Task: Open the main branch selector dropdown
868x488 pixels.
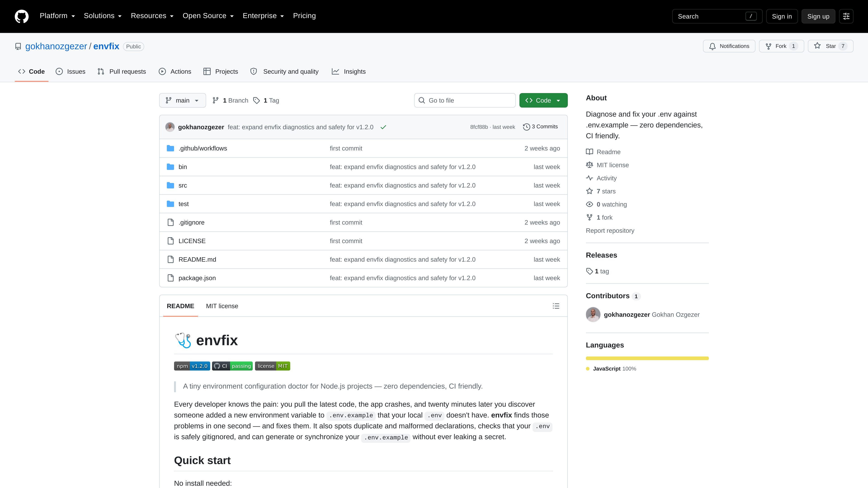Action: 182,100
